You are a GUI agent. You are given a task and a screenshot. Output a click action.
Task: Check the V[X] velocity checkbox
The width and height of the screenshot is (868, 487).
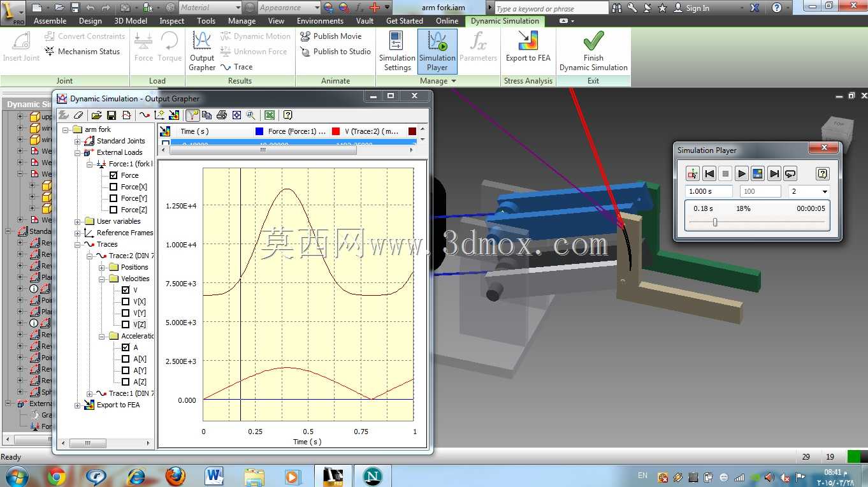tap(126, 302)
